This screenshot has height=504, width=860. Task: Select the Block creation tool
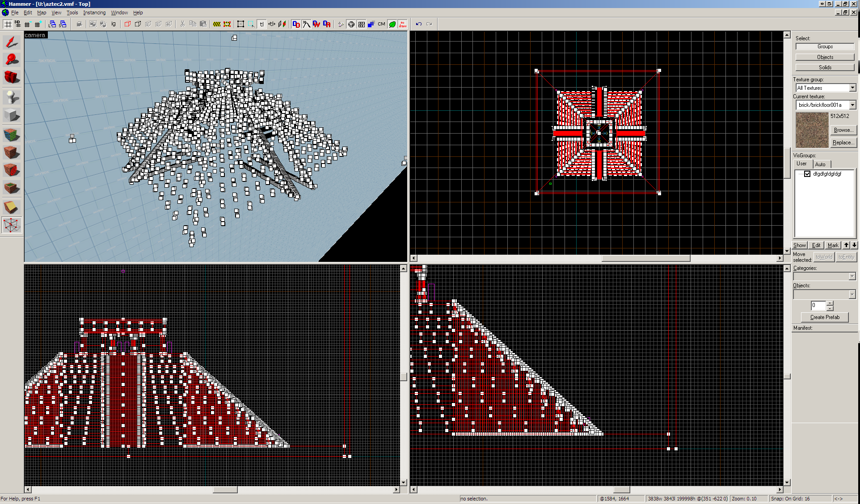pos(12,115)
